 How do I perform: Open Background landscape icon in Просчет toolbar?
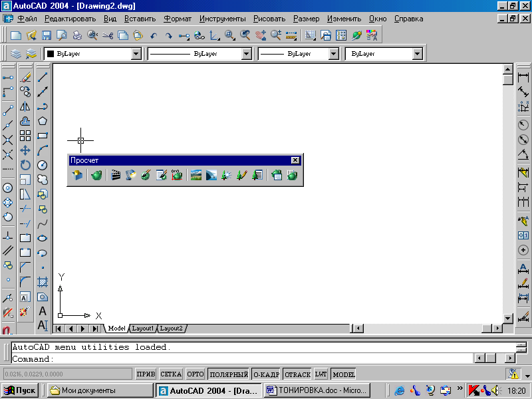[x=196, y=175]
